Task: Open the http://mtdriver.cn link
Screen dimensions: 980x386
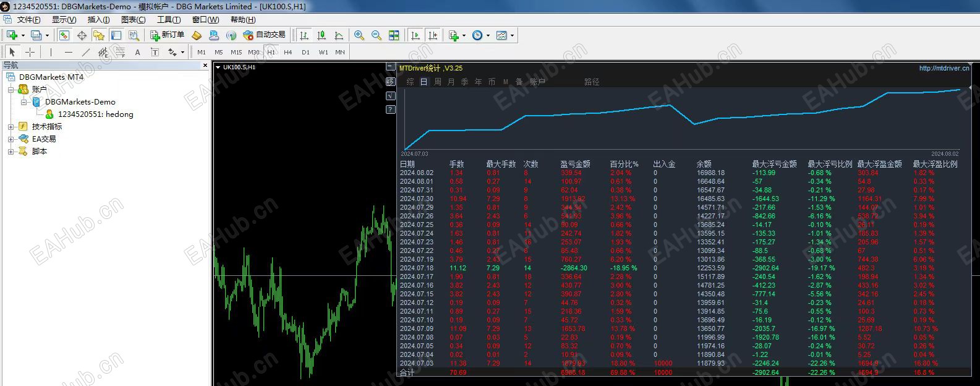Action: [944, 69]
